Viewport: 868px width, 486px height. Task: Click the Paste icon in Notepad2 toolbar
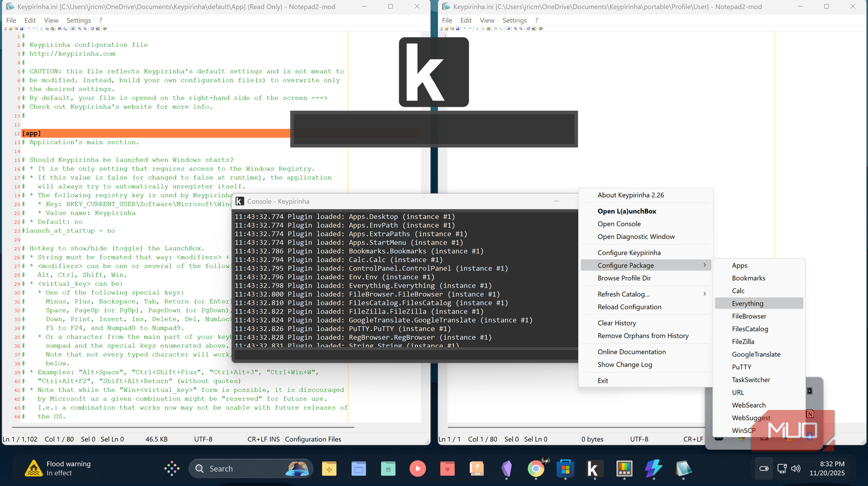point(53,29)
